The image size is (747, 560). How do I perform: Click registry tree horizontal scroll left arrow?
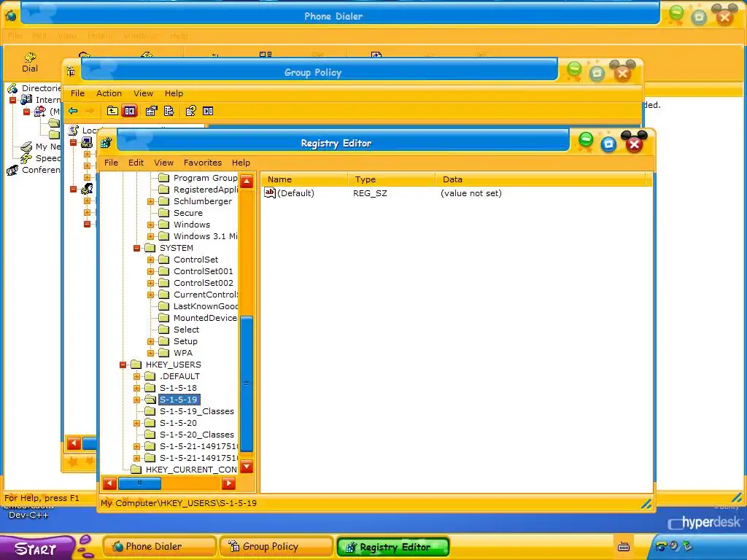109,483
